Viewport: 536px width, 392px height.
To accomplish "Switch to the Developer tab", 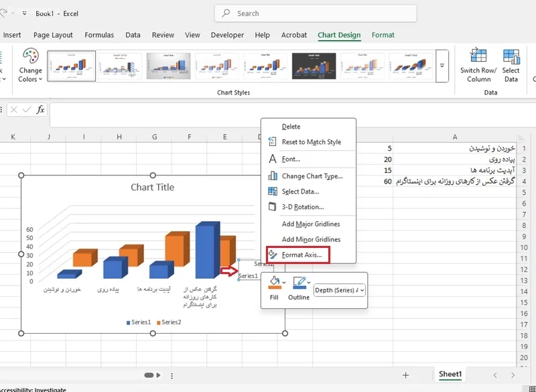I will 227,35.
